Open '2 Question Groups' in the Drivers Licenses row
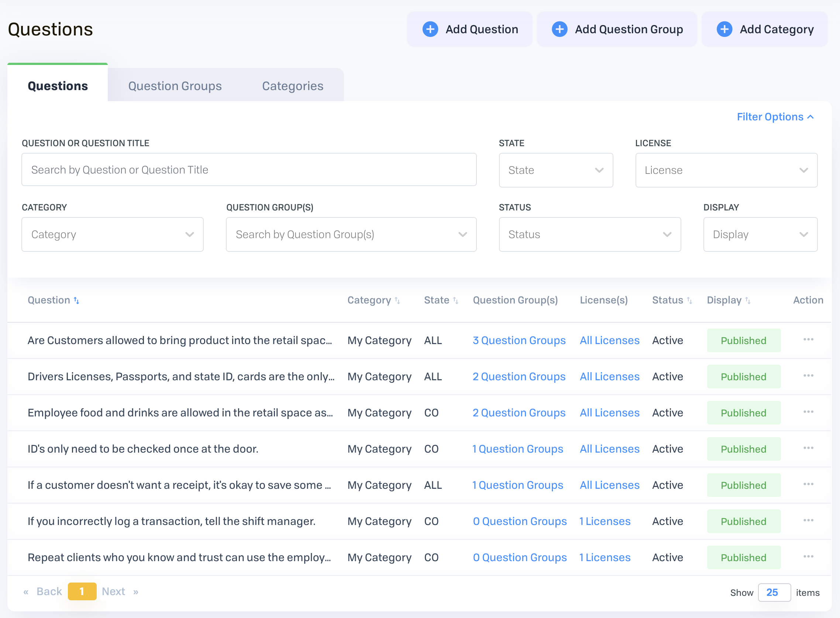Image resolution: width=840 pixels, height=618 pixels. tap(519, 377)
